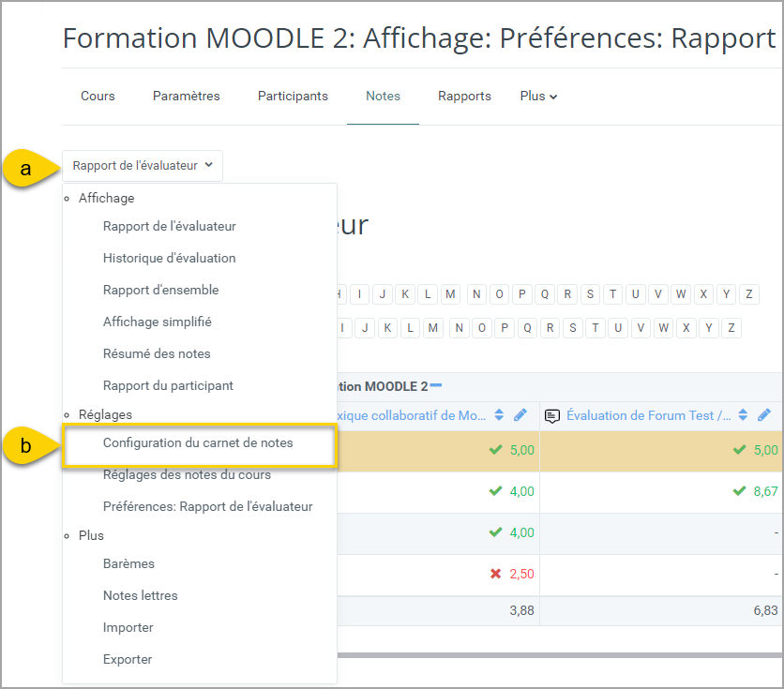Open the Paramètres tab
Viewport: 784px width, 689px height.
(x=187, y=96)
